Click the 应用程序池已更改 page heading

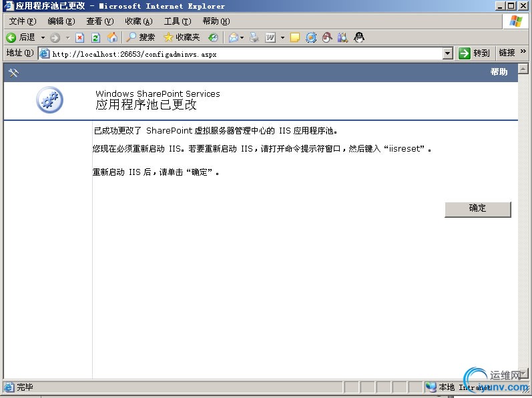[x=146, y=105]
